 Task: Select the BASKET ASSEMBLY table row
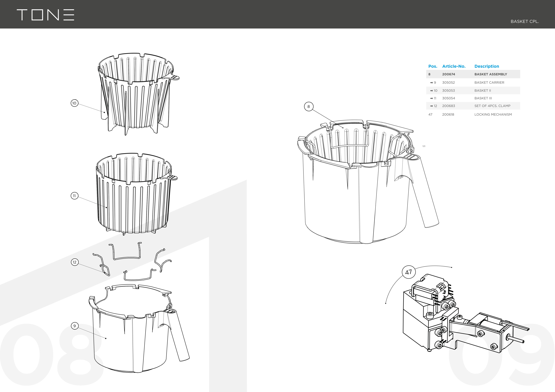473,74
